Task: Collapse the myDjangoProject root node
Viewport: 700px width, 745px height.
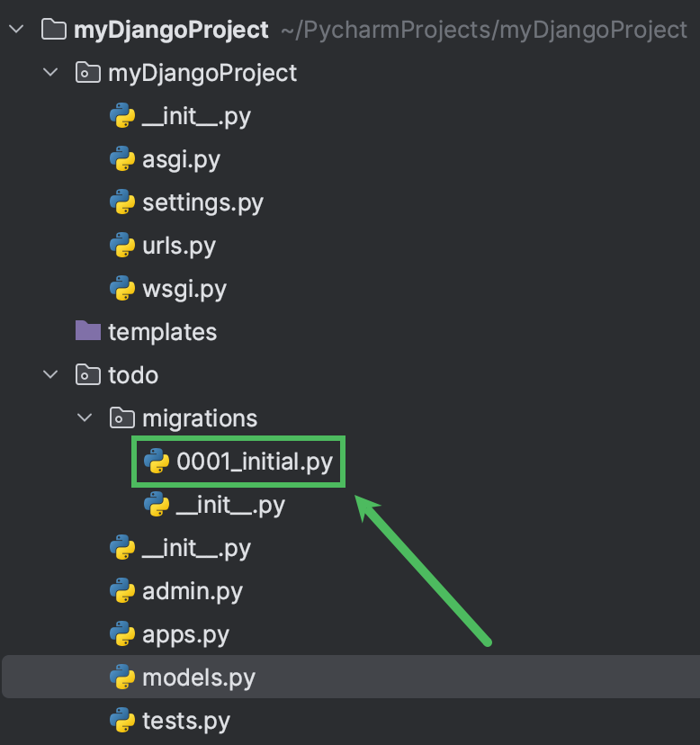Action: click(x=15, y=29)
